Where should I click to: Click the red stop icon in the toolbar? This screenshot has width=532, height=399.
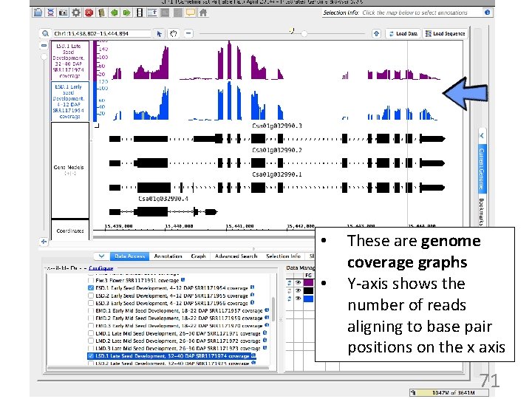click(x=89, y=13)
